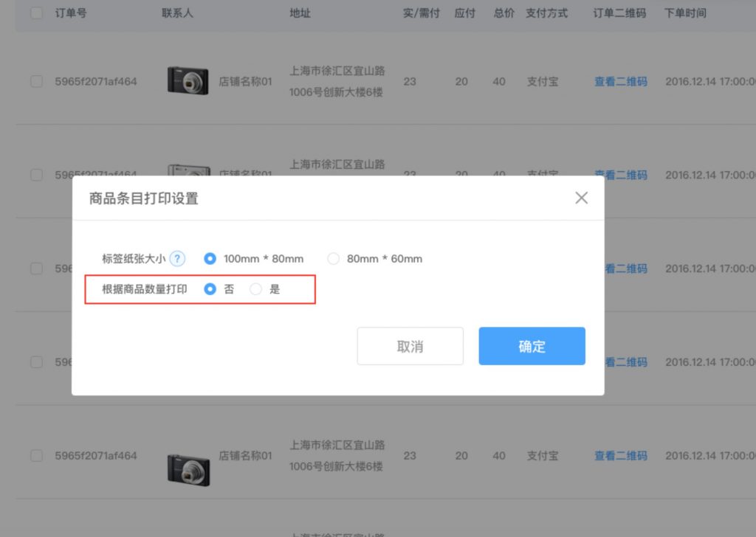Click the 下单时间 column header

tap(685, 13)
